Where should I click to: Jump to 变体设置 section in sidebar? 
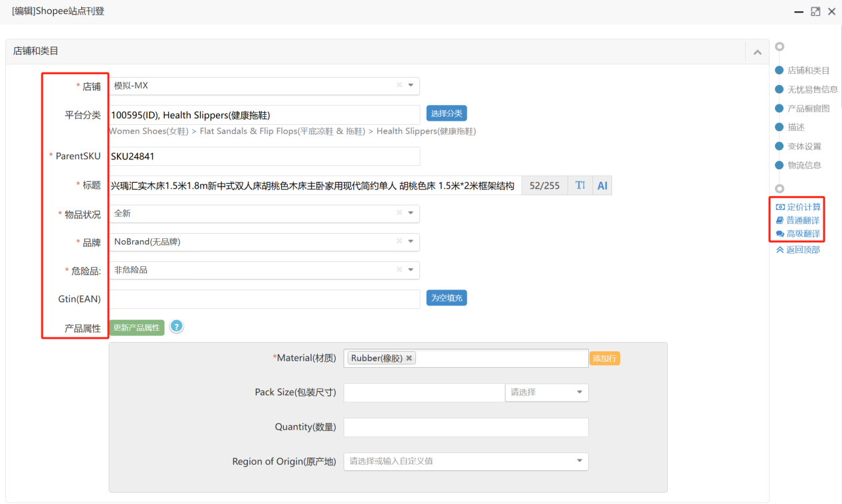pos(804,146)
